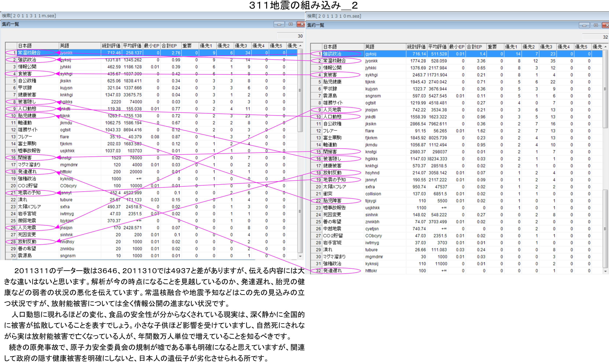The width and height of the screenshot is (609, 364).
Task: Select row 発達遅れ in right table
Action: 332,271
